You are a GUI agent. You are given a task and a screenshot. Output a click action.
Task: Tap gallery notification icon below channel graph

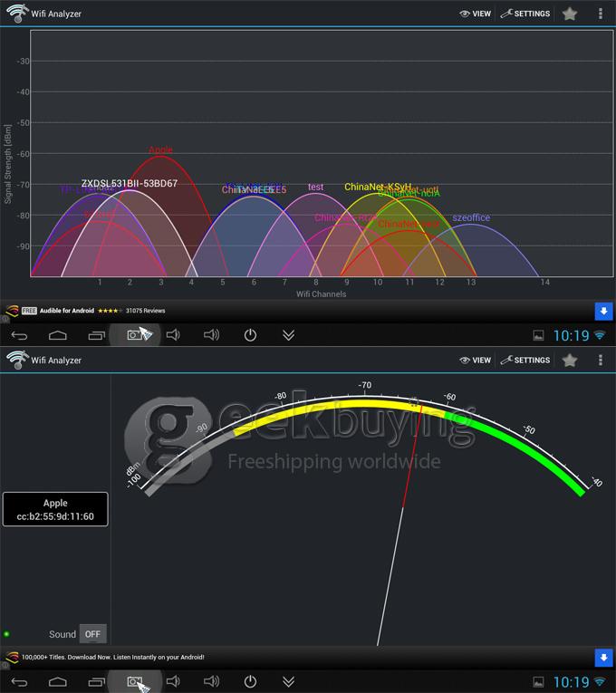coord(538,336)
